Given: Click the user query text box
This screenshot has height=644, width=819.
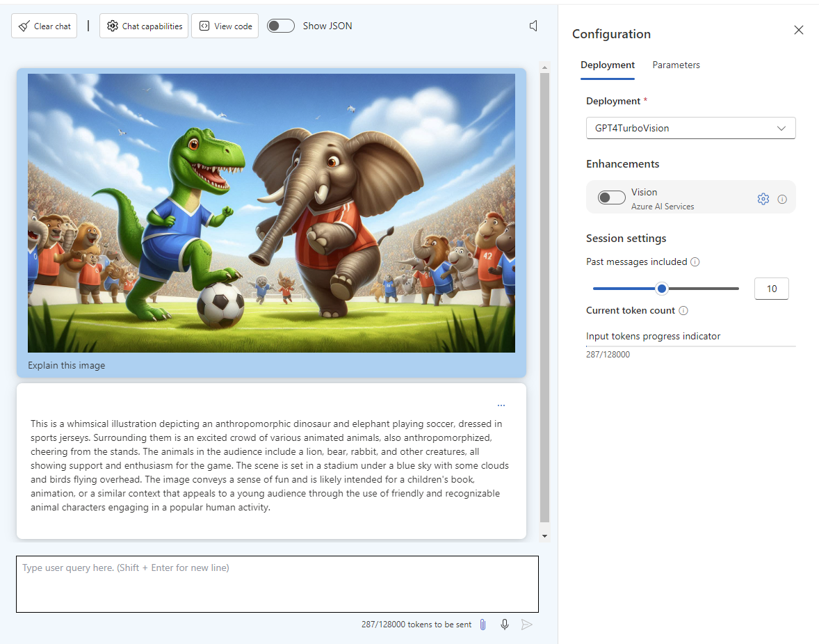Looking at the screenshot, I should click(277, 583).
